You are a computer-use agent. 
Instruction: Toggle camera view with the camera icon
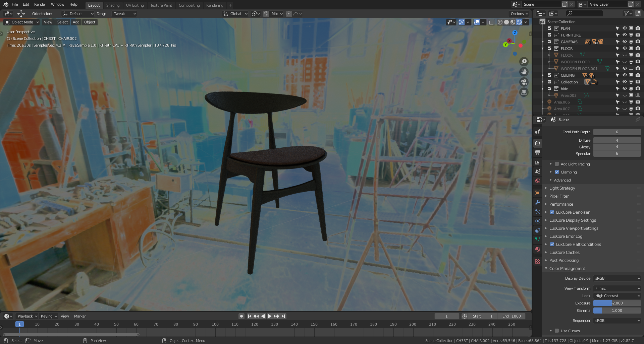524,82
